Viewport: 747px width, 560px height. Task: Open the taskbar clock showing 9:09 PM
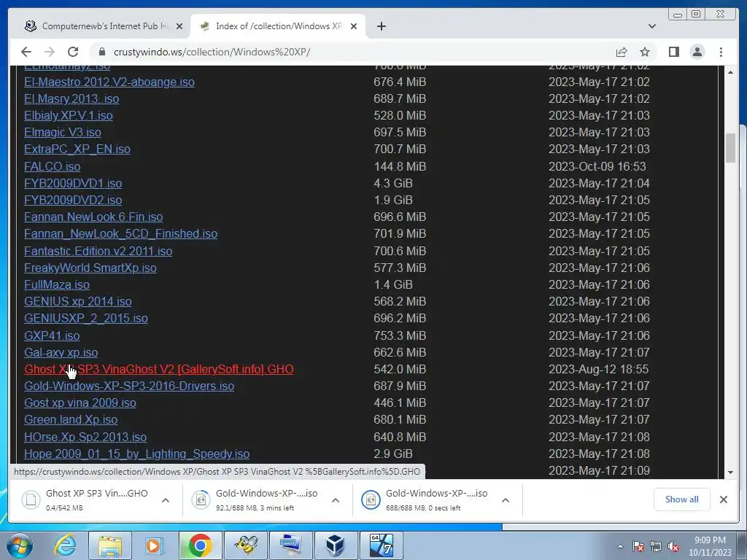[710, 546]
